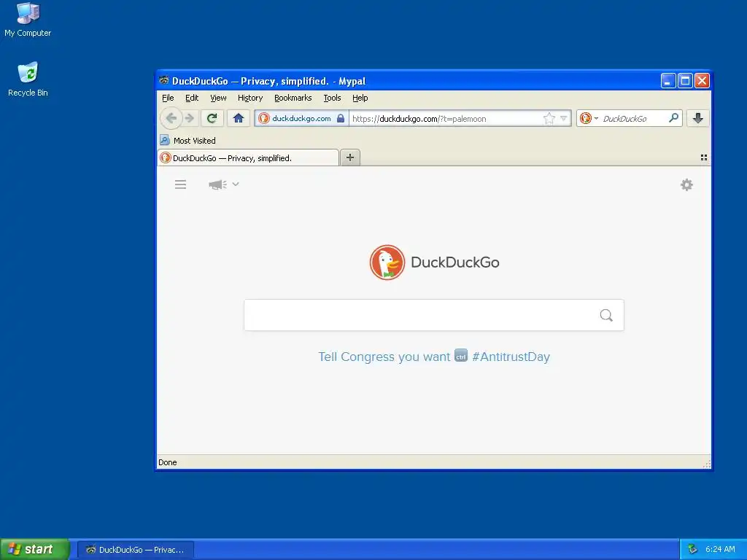Open the File menu

[x=168, y=98]
